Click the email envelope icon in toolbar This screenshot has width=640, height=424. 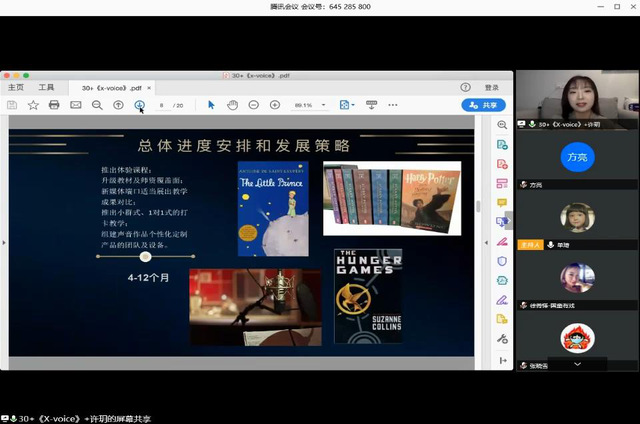pos(75,105)
